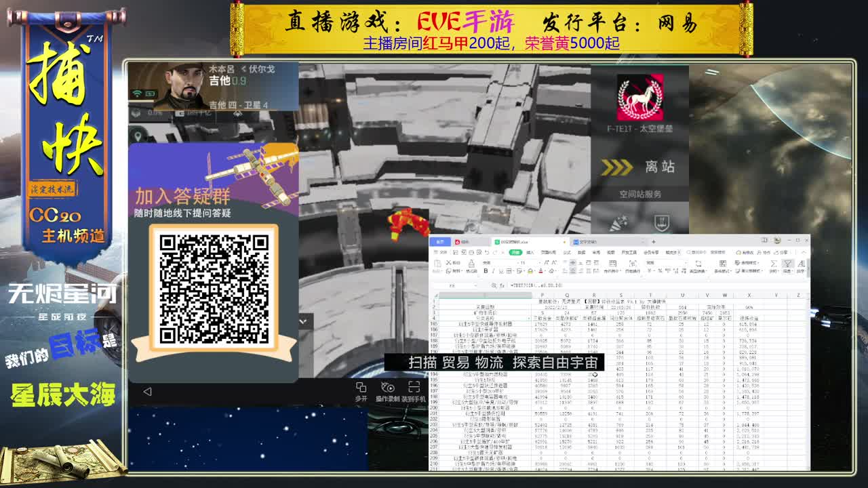The image size is (868, 488).
Task: Open the cell name box dropdown
Action: click(475, 285)
